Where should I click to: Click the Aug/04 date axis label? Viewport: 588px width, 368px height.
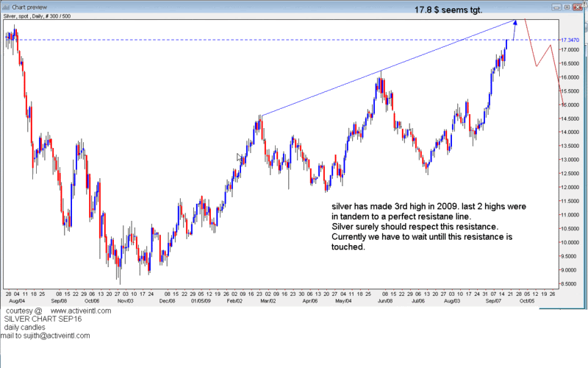(15, 301)
